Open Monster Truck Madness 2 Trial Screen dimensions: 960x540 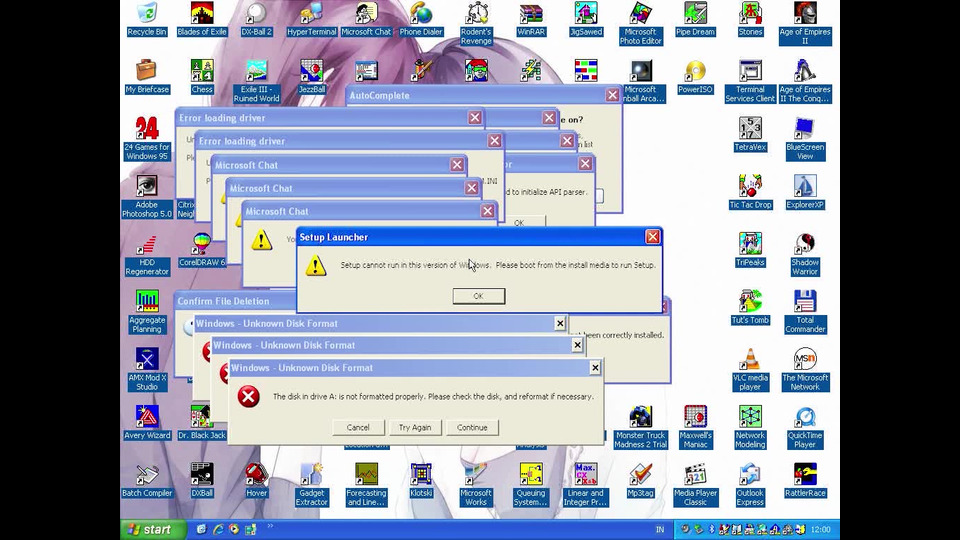(x=640, y=427)
